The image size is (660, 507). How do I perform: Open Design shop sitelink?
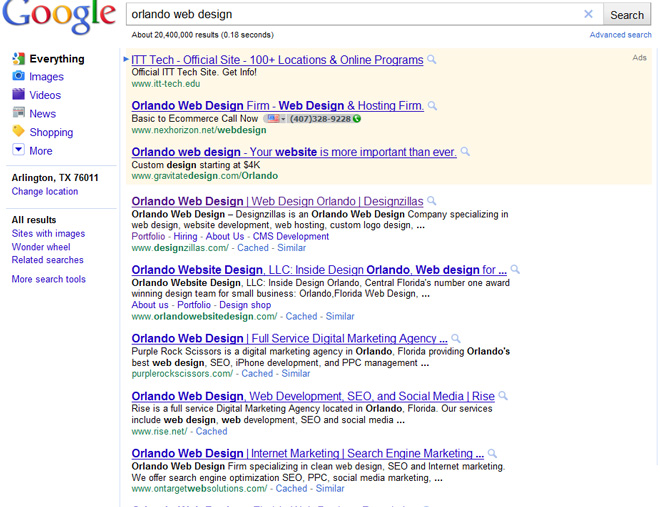click(245, 305)
